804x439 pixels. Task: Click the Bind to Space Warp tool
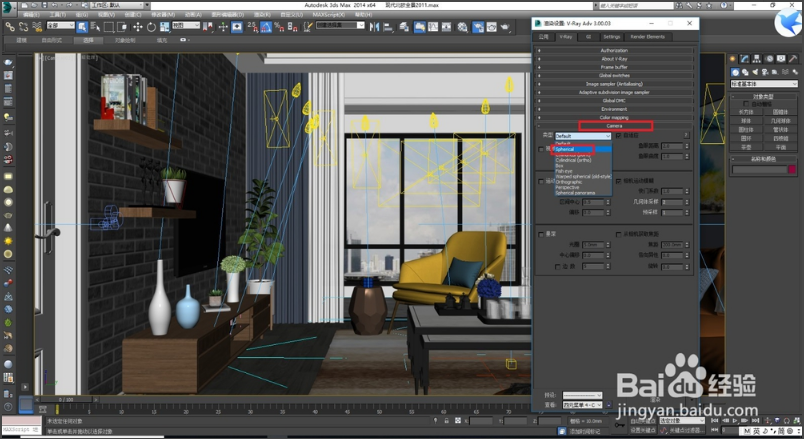click(x=36, y=26)
